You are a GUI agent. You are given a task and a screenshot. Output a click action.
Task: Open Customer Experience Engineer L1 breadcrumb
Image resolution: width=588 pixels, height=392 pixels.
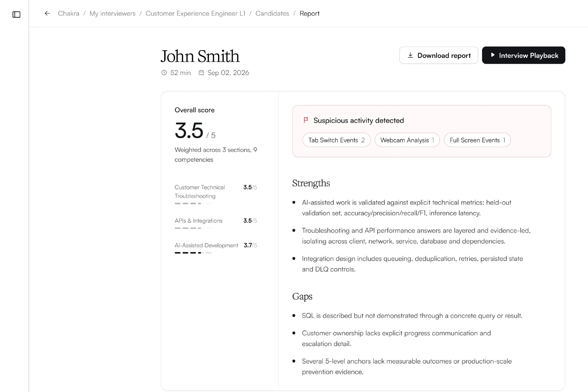[195, 13]
